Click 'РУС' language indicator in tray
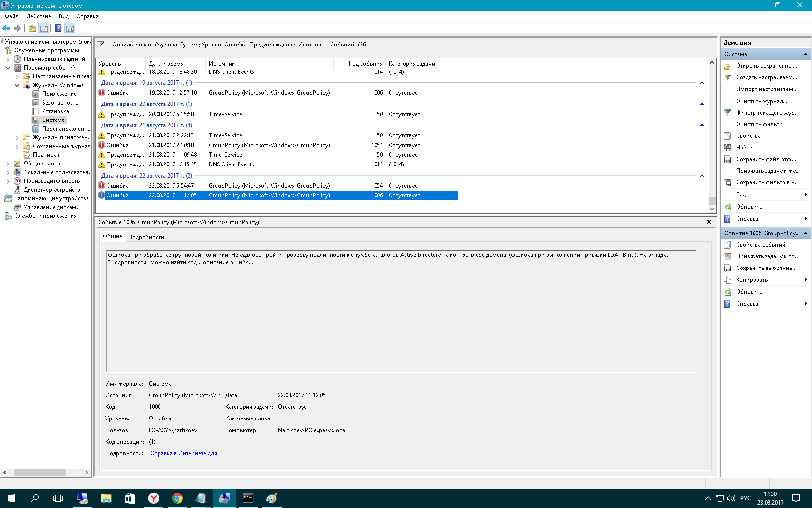This screenshot has height=508, width=812. pyautogui.click(x=746, y=498)
